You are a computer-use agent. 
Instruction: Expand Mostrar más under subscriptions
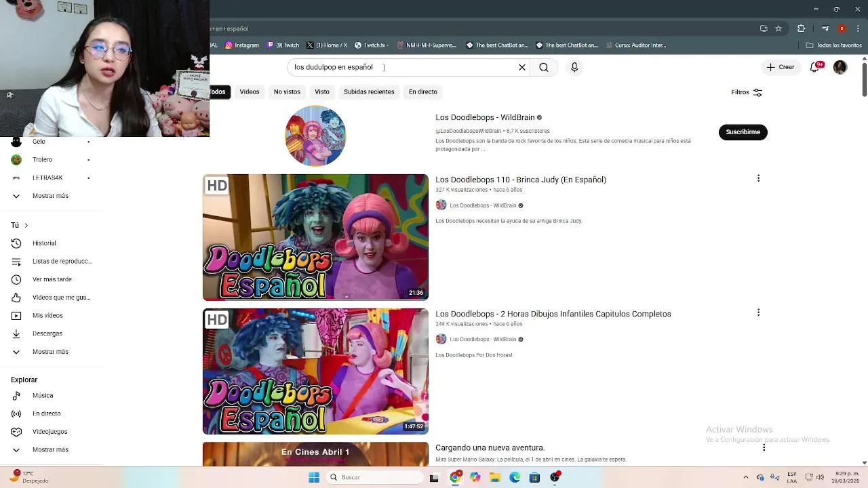(x=51, y=196)
